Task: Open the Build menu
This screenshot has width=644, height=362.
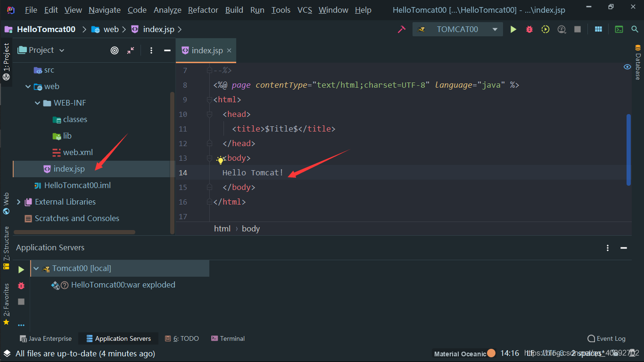Action: (234, 10)
